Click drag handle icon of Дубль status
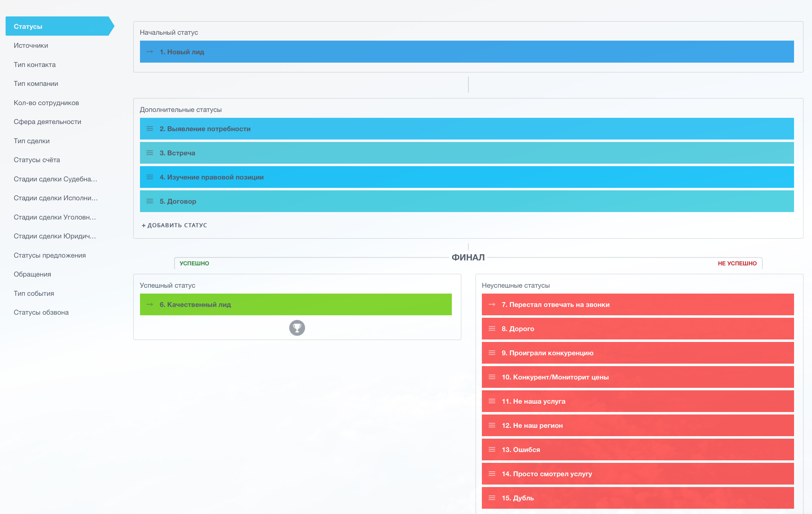 click(x=492, y=498)
